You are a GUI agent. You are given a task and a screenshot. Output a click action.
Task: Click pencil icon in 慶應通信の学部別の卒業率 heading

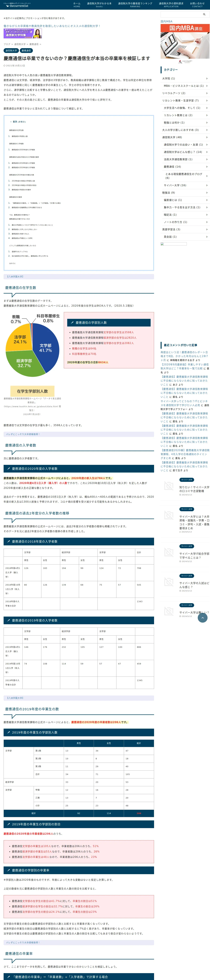(8, 870)
